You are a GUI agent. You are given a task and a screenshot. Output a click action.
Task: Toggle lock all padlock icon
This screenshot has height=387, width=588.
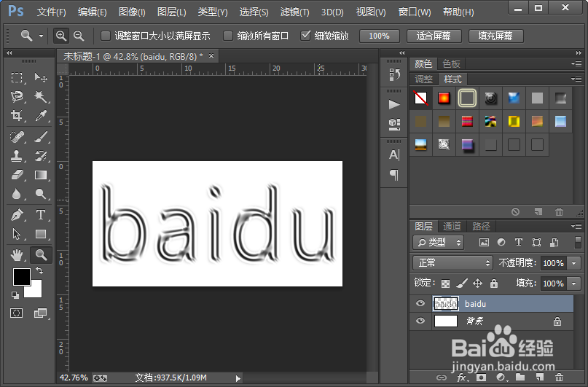click(x=494, y=283)
